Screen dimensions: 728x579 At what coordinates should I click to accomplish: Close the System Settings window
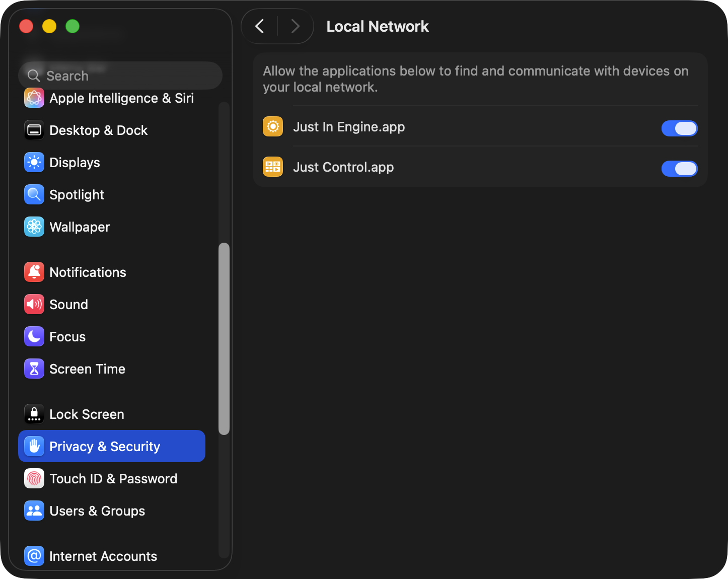[x=26, y=26]
